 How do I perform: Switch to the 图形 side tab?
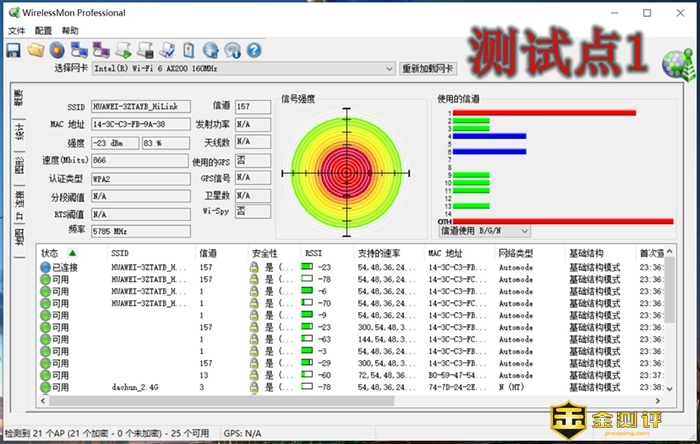[x=19, y=166]
